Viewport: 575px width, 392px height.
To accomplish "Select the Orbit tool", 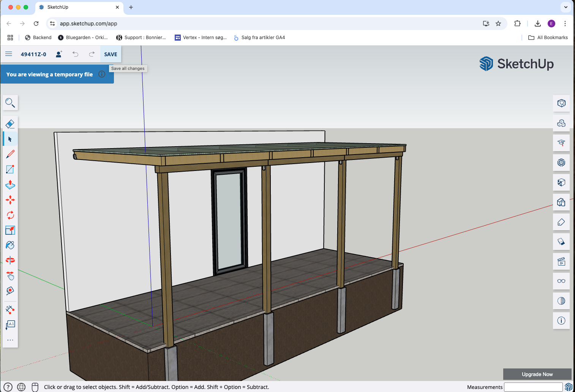I will click(x=10, y=261).
